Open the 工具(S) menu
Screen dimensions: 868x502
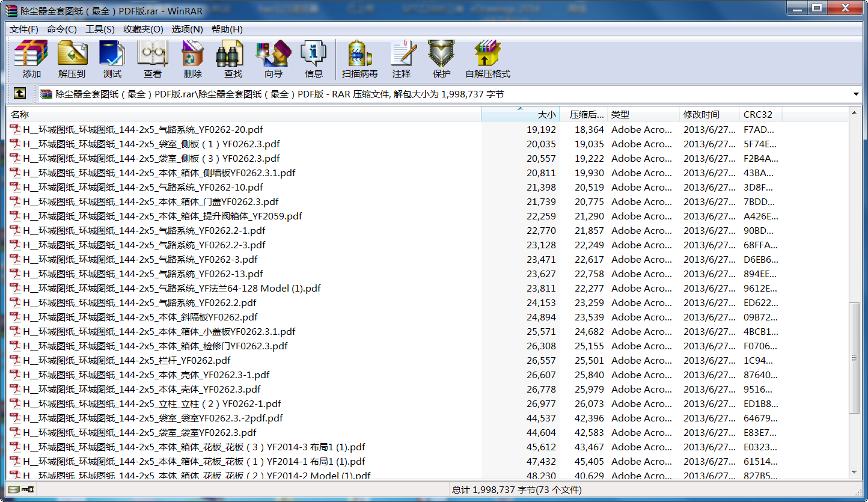(x=100, y=29)
